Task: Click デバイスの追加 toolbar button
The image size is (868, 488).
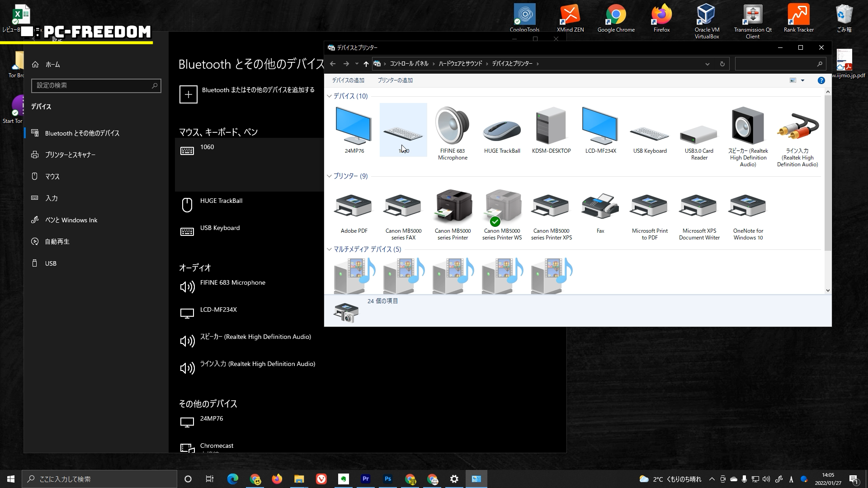Action: [x=348, y=80]
